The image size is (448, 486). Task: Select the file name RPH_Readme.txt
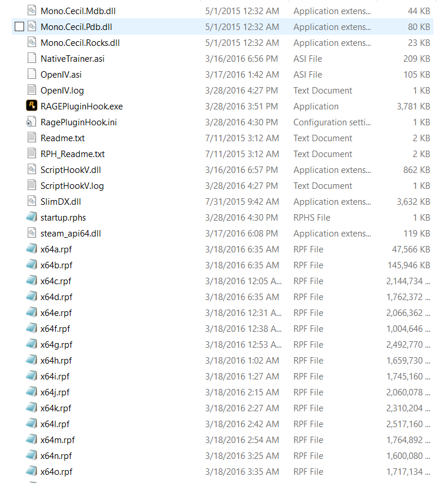tap(73, 154)
